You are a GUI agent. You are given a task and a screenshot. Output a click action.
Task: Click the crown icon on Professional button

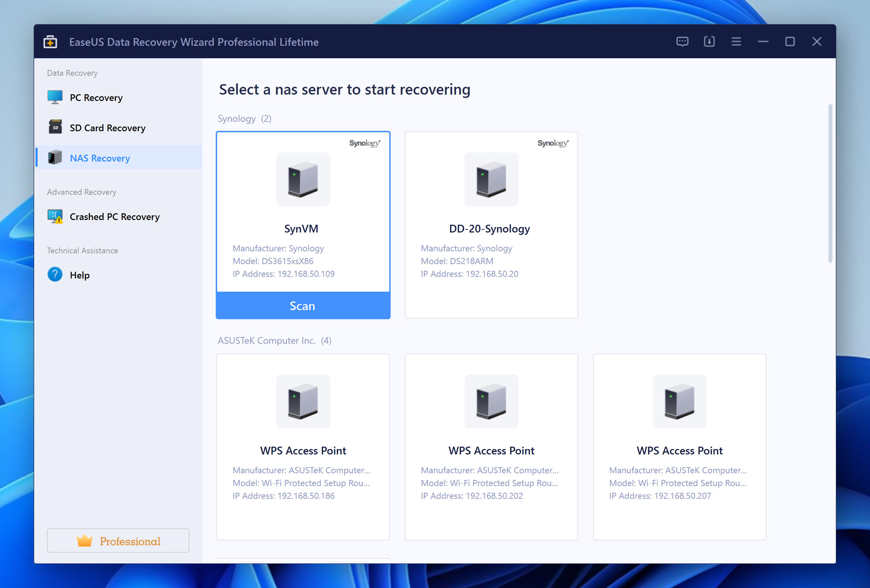pos(85,541)
